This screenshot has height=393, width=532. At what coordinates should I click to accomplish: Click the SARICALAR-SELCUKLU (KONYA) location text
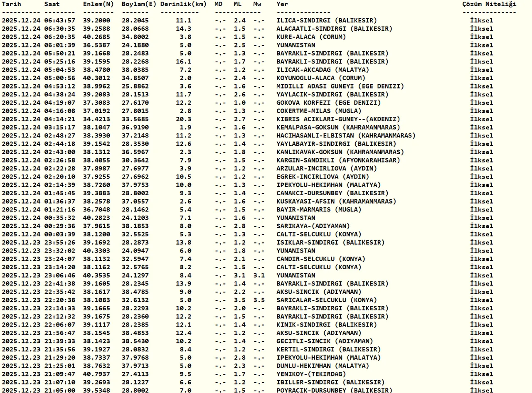pyautogui.click(x=327, y=300)
